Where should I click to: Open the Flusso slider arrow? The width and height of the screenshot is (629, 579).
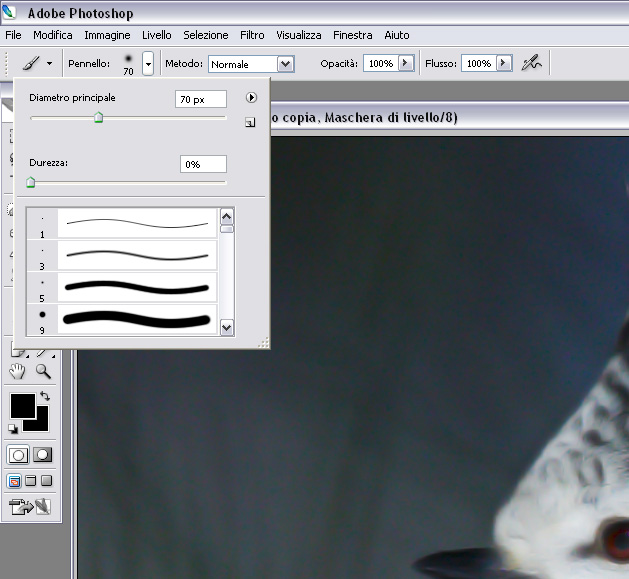504,63
